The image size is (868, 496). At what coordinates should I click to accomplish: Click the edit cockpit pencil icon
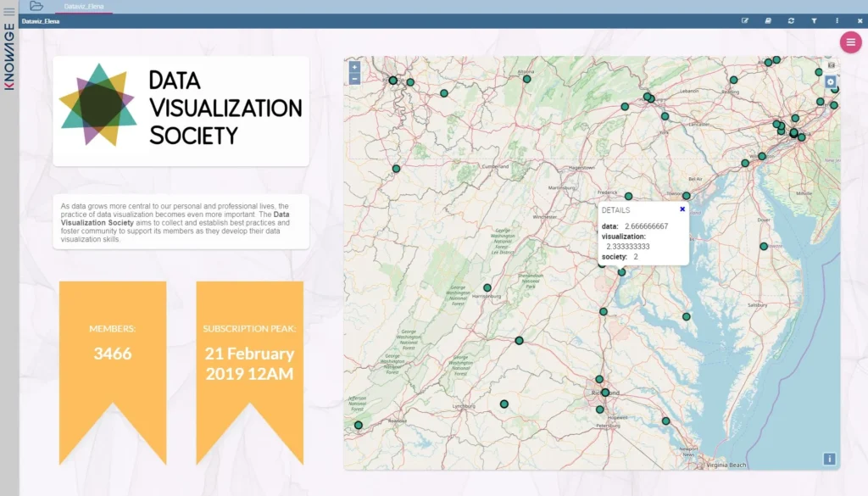pos(745,20)
